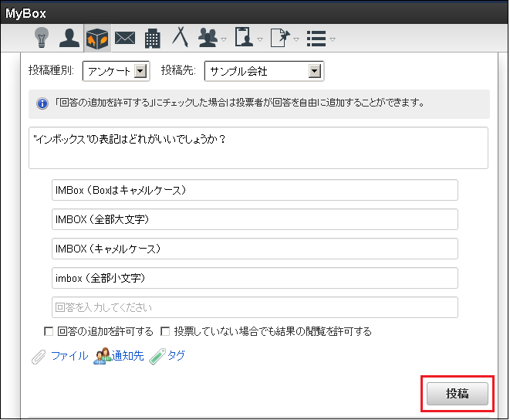Click the green tag icon

point(157,357)
